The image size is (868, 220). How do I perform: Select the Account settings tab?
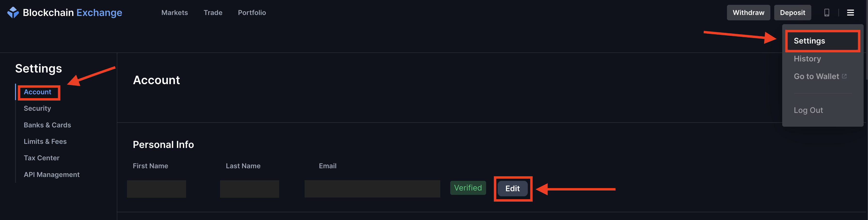37,92
